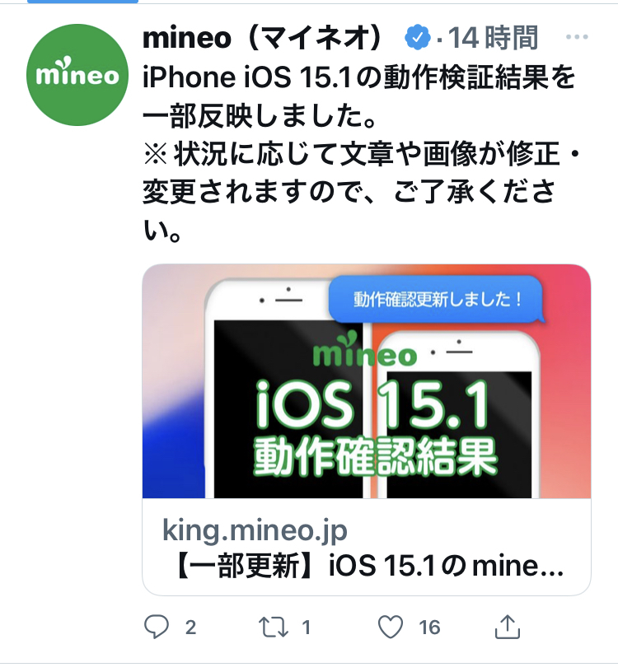Click the like count number 16
618x672 pixels.
pos(429,628)
